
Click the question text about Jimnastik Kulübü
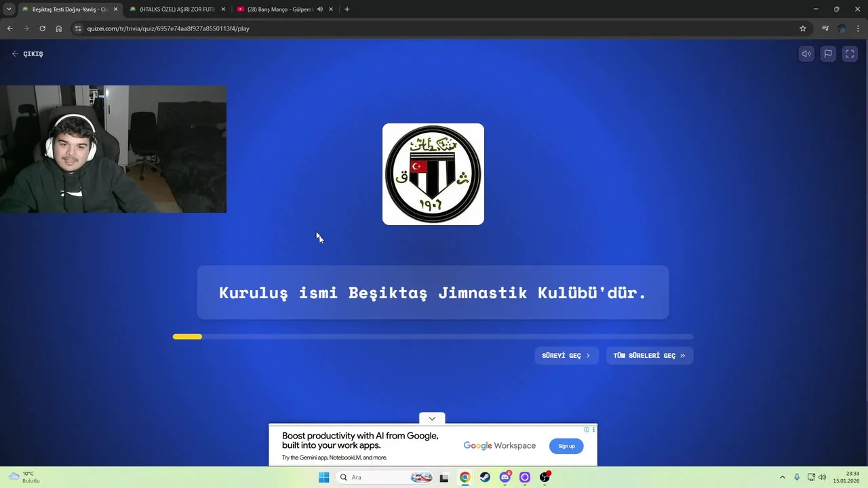tap(433, 293)
